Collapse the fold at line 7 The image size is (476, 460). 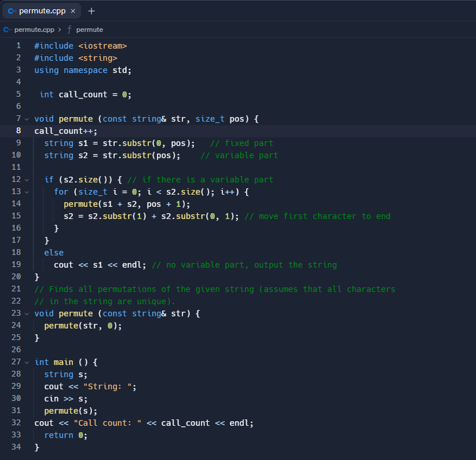coord(27,119)
